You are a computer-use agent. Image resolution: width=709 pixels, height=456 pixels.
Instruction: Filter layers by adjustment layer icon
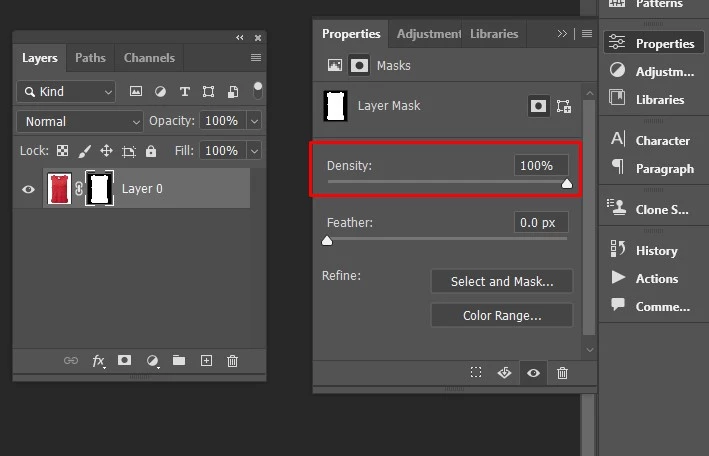point(160,91)
